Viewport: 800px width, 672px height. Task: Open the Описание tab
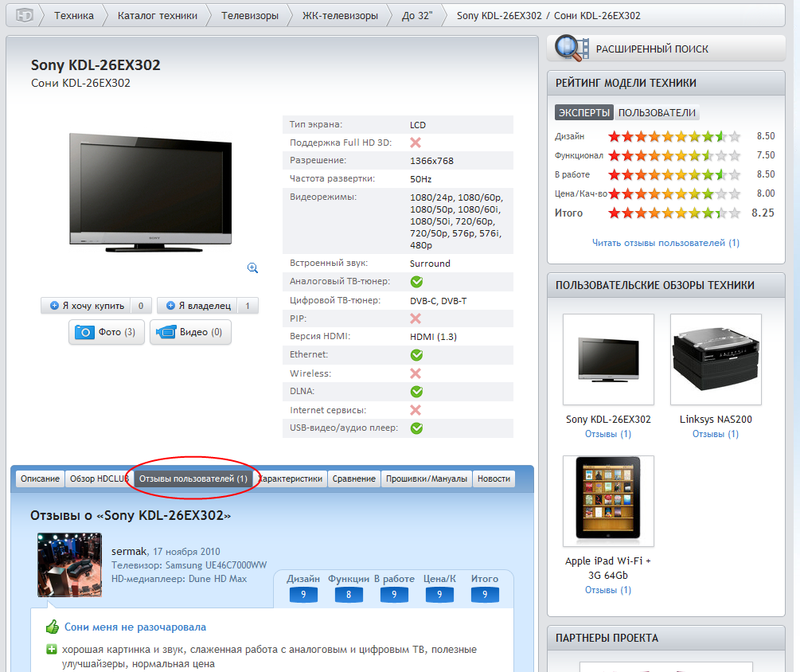[41, 479]
